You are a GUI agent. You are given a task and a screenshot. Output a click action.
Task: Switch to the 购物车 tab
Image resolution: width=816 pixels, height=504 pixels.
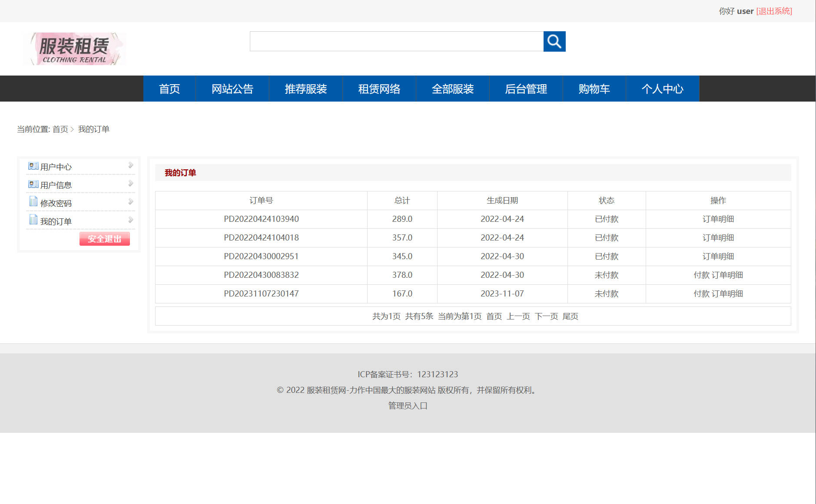[594, 89]
